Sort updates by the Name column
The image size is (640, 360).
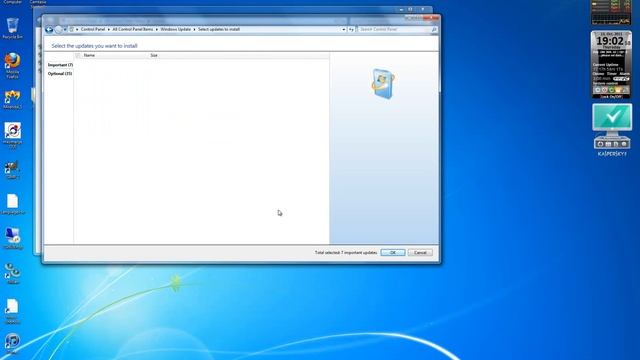[89, 55]
